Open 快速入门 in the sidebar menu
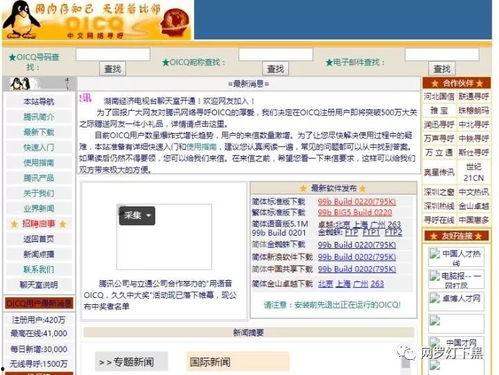Viewport: 499px width, 375px height. coord(39,147)
